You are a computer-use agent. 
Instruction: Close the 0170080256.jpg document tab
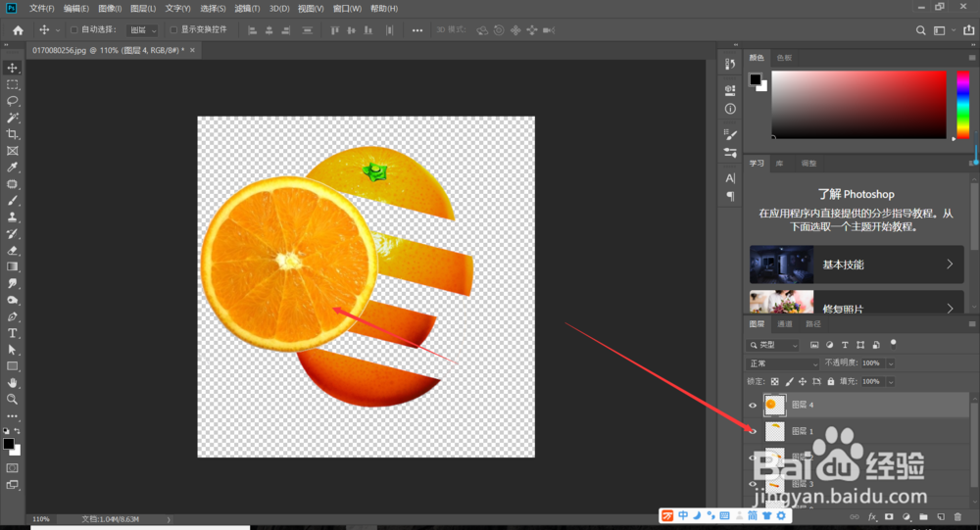point(192,50)
